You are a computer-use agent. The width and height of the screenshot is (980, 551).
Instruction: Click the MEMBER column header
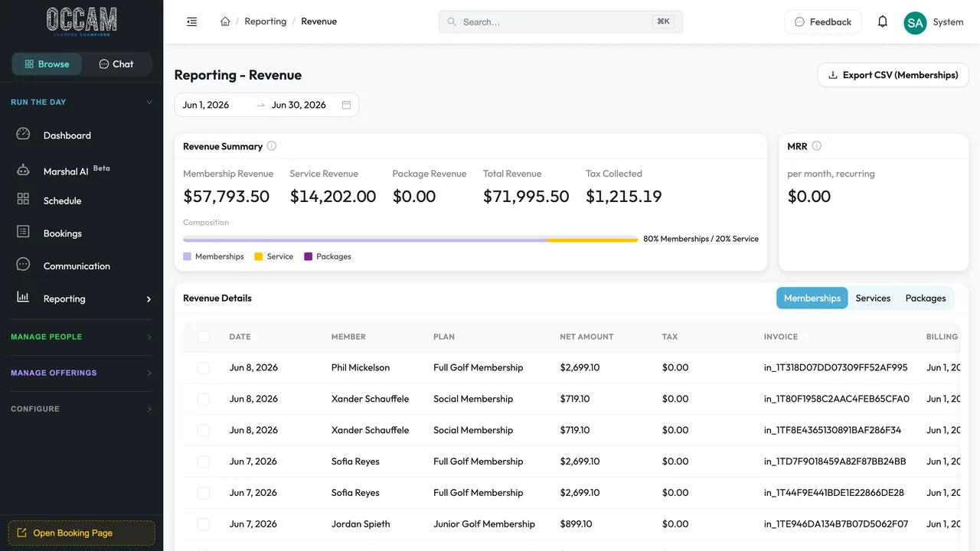pos(348,337)
